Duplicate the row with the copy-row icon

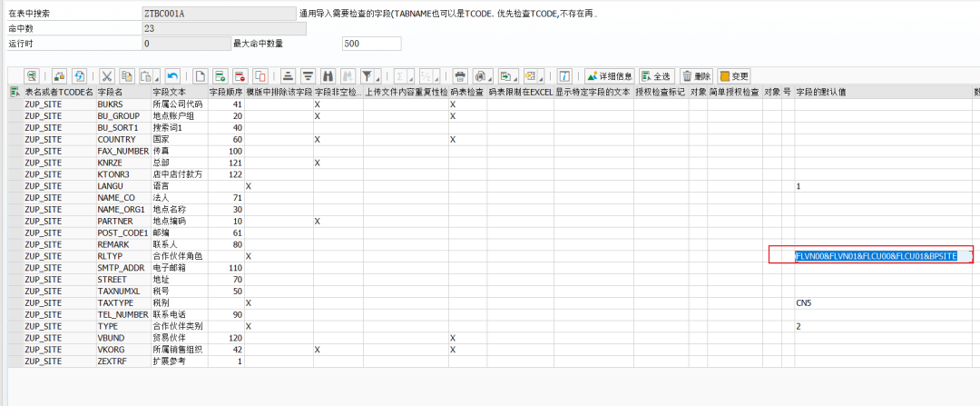click(x=260, y=76)
